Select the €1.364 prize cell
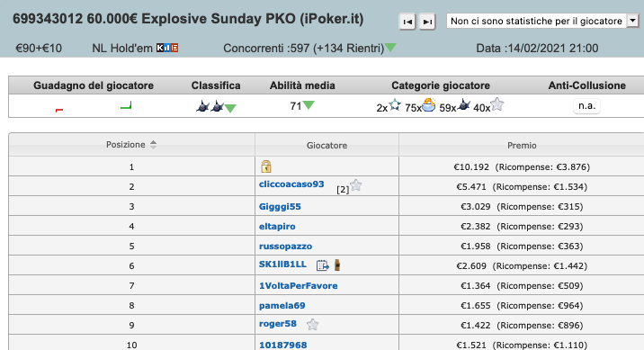The width and height of the screenshot is (644, 350). pyautogui.click(x=522, y=285)
